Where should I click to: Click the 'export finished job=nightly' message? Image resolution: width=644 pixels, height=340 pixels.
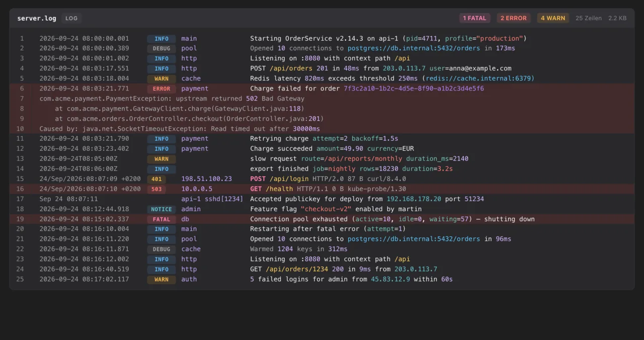351,169
